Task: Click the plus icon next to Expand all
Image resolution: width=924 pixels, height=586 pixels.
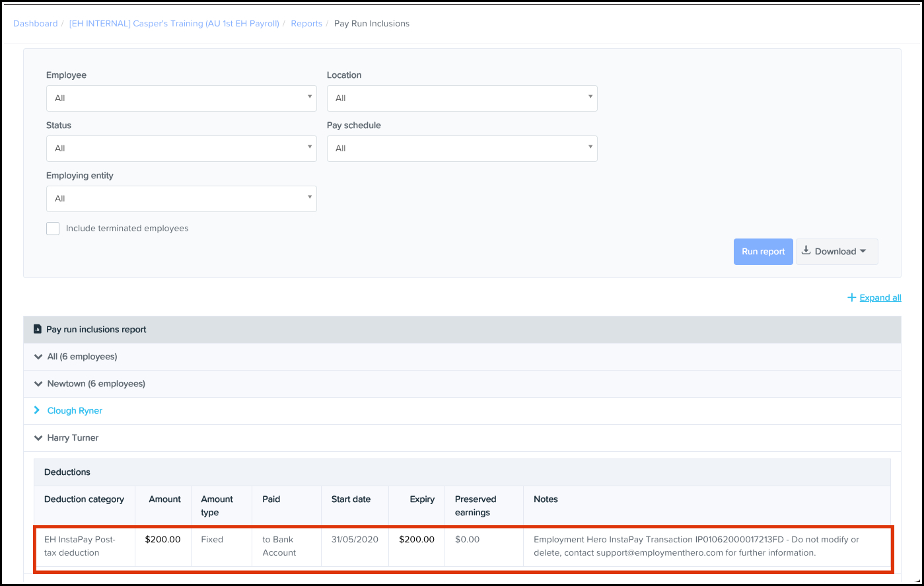Action: coord(851,298)
